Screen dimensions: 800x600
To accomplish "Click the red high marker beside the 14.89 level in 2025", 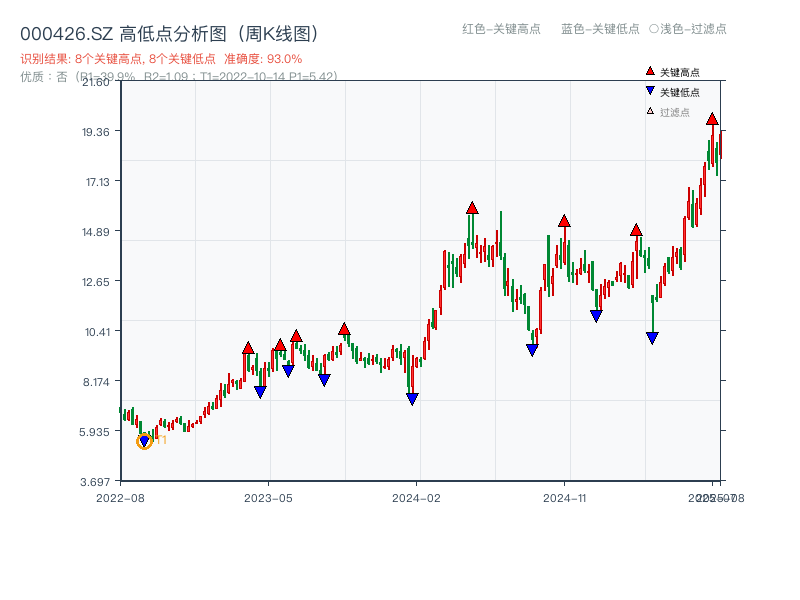I will 636,230.
